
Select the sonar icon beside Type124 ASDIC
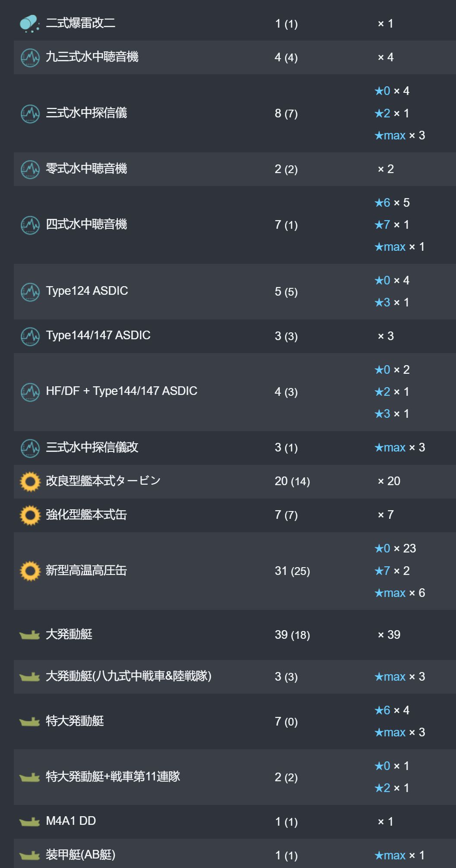click(x=30, y=292)
